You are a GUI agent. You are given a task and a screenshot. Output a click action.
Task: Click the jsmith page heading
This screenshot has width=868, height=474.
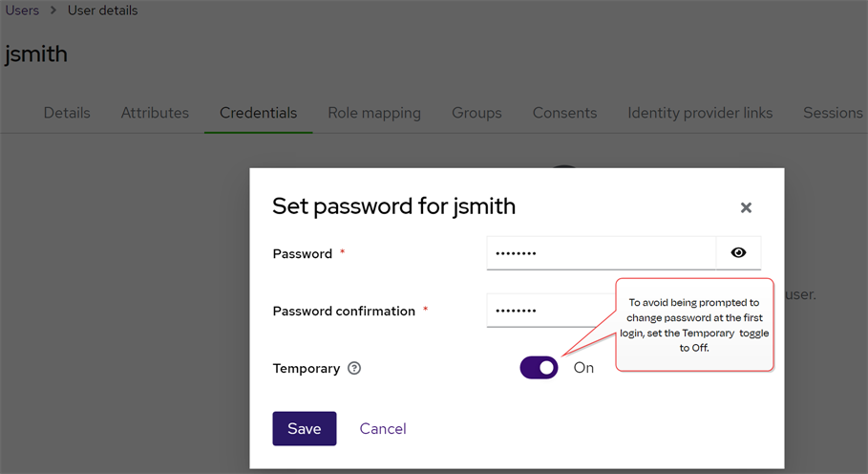click(36, 54)
